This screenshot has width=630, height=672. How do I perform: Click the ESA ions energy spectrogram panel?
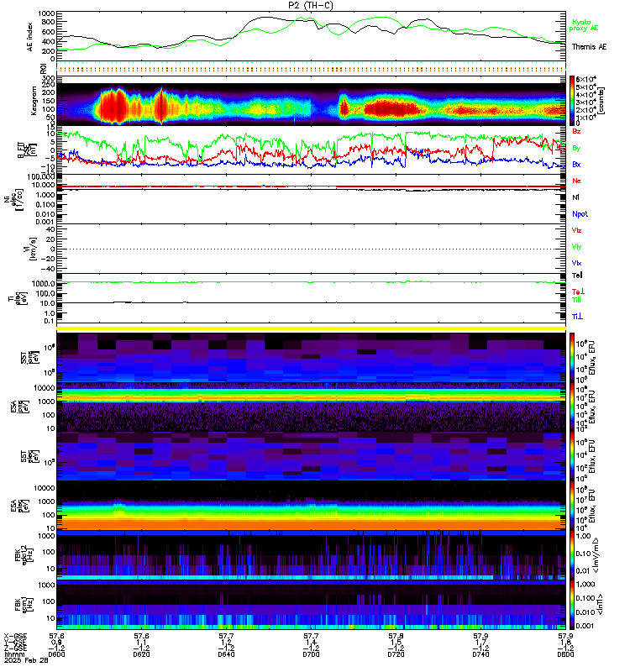pos(311,407)
